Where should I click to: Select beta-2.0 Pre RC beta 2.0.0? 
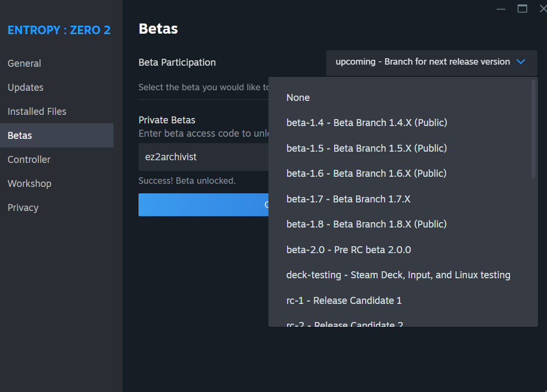point(348,250)
